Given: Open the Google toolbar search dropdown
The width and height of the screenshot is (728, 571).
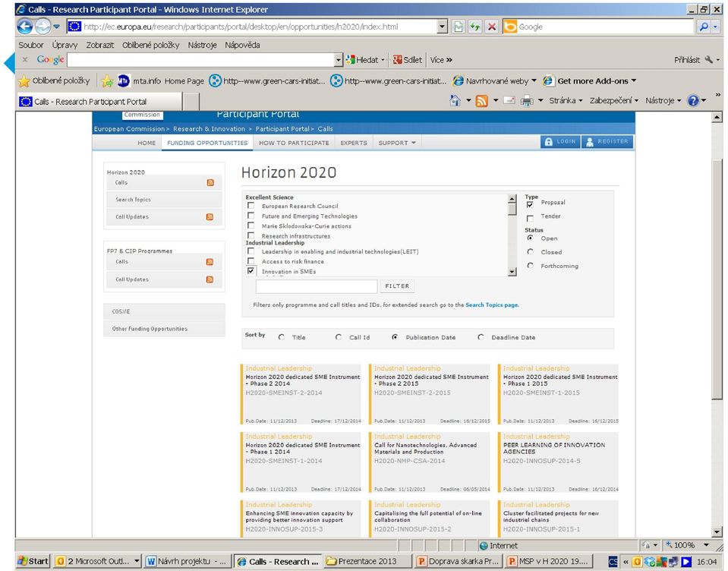Looking at the screenshot, I should click(x=339, y=59).
